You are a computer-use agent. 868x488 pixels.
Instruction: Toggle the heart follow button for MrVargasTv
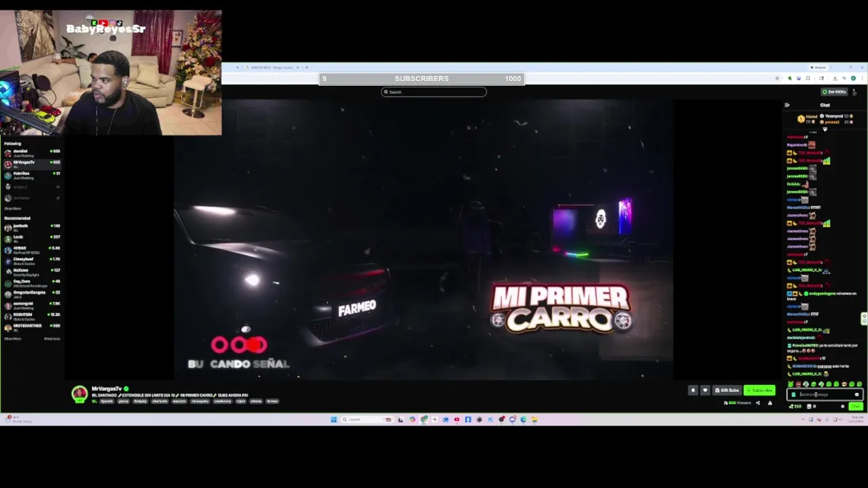pos(705,390)
